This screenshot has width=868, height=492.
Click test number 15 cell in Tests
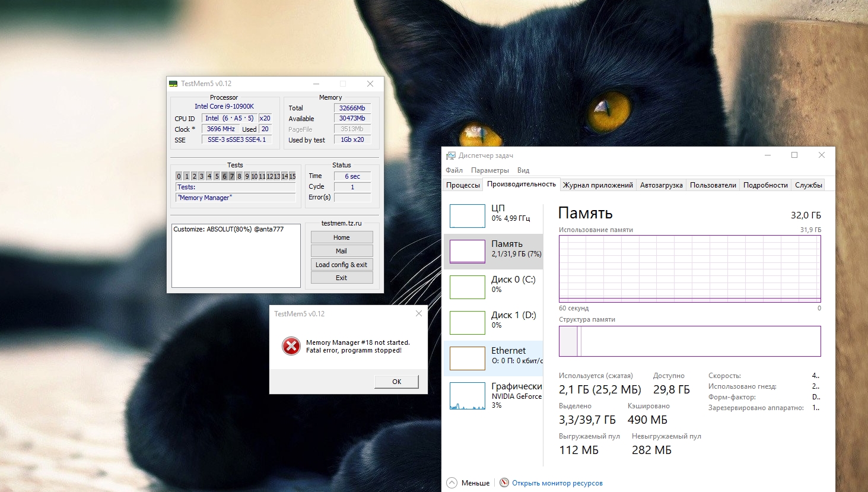point(292,176)
